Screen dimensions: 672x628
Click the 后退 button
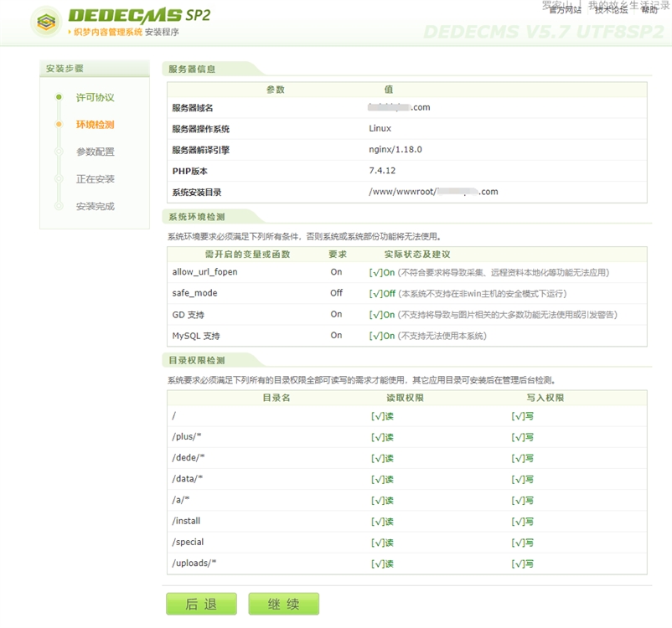(x=201, y=604)
